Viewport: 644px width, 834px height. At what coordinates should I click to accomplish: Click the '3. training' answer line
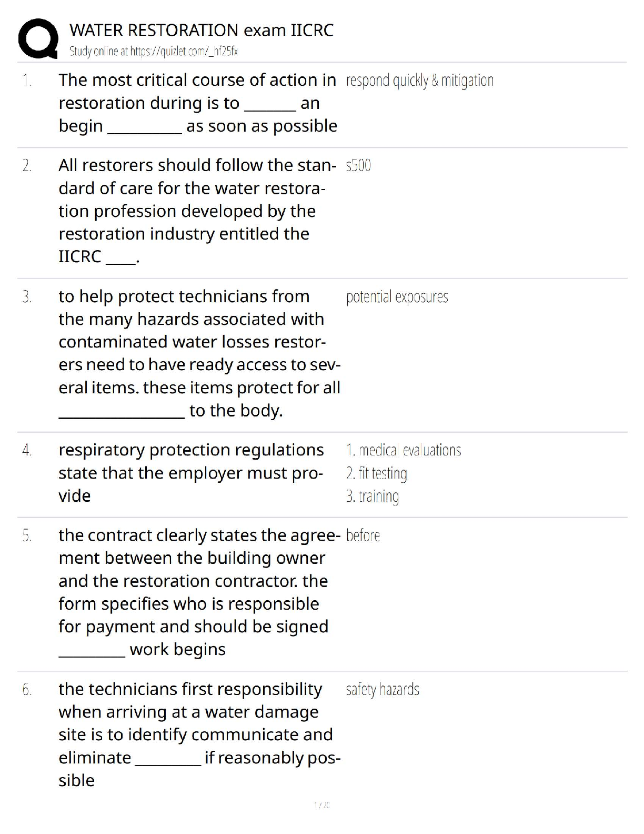click(373, 496)
